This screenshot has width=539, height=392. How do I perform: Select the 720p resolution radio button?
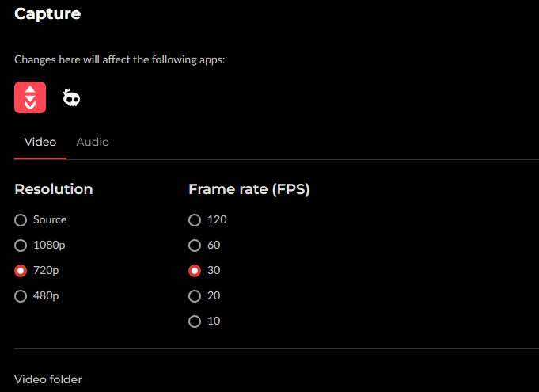point(21,271)
